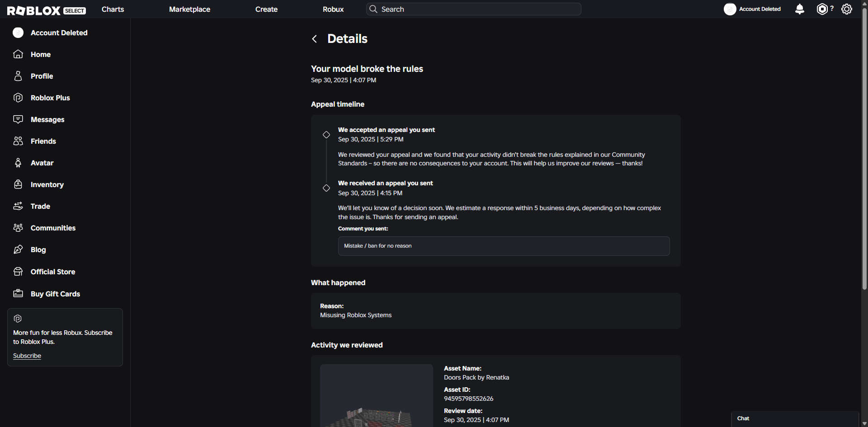This screenshot has height=427, width=868.
Task: Click the timestamp 'Sep 30, 2025 | 4:15 PM'
Action: tap(370, 193)
